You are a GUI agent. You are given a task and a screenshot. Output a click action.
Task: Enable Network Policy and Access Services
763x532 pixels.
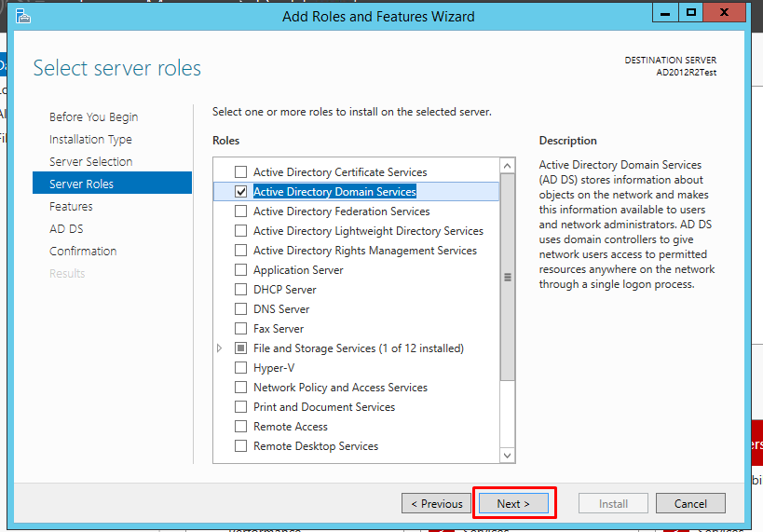[240, 387]
